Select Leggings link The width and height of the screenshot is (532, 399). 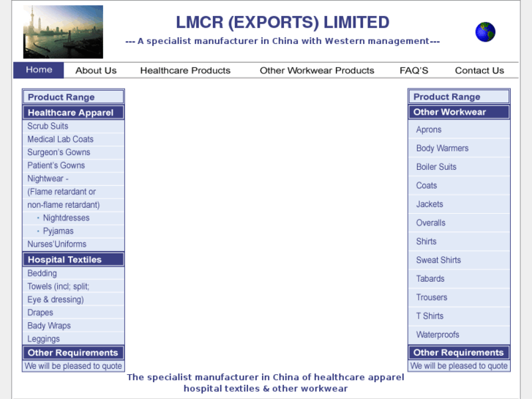43,339
